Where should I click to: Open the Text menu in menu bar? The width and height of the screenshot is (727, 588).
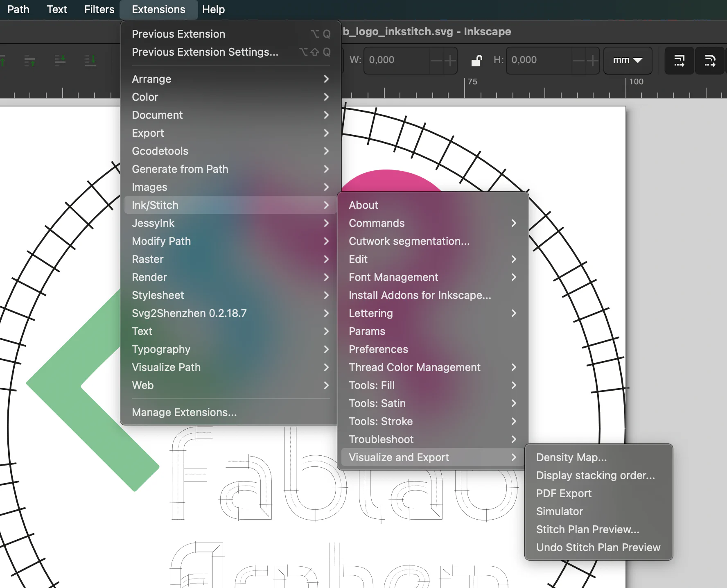[x=57, y=9]
